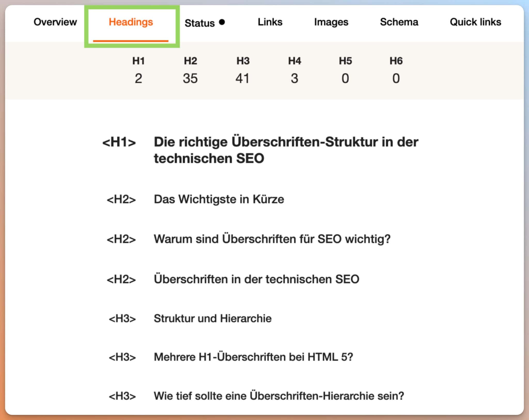Open the Links tab
Image resolution: width=529 pixels, height=420 pixels.
click(x=269, y=22)
